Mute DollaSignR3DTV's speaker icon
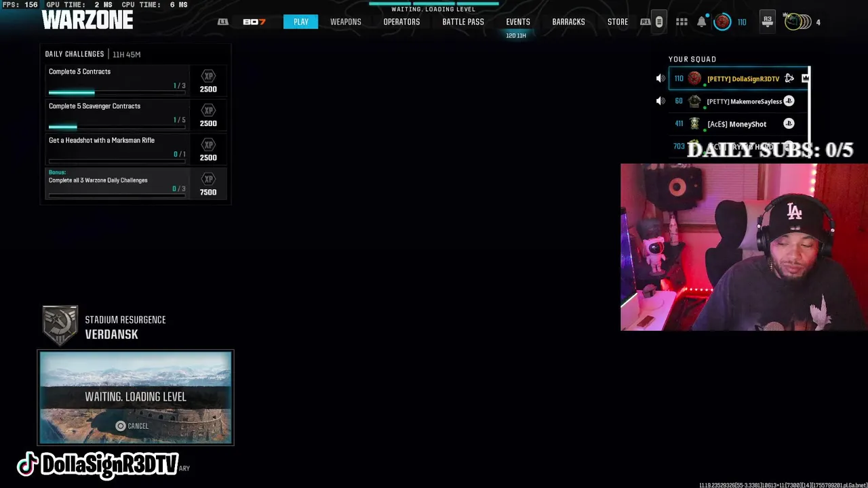The width and height of the screenshot is (868, 488). (660, 79)
